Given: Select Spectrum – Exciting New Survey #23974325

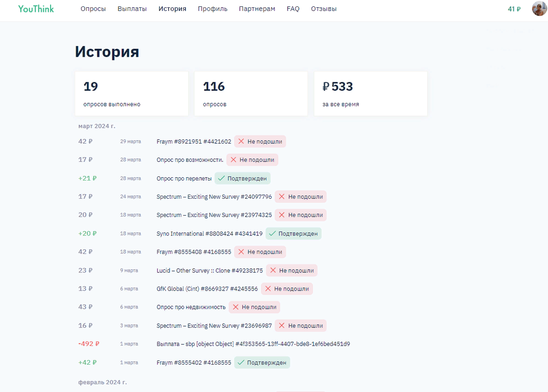Looking at the screenshot, I should point(214,215).
